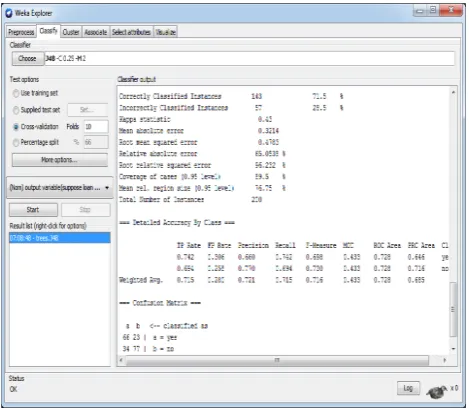Click the Folds input field
The image size is (469, 408).
[96, 127]
